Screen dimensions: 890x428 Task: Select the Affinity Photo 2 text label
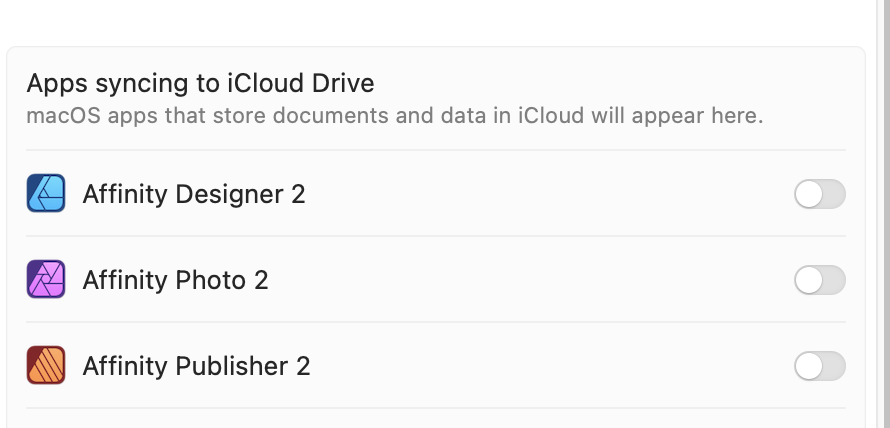pyautogui.click(x=175, y=280)
